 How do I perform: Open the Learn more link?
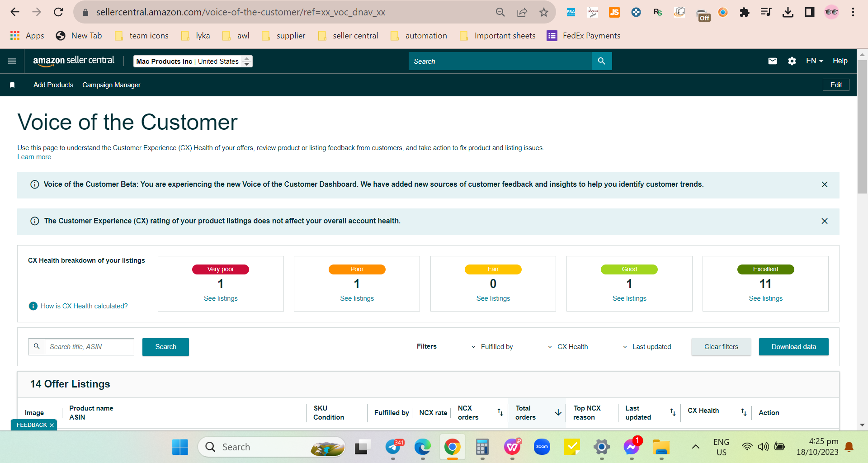point(34,157)
